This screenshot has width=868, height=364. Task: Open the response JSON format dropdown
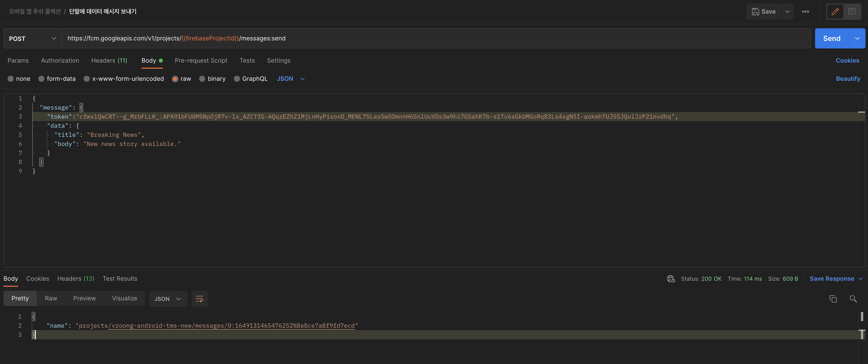168,299
